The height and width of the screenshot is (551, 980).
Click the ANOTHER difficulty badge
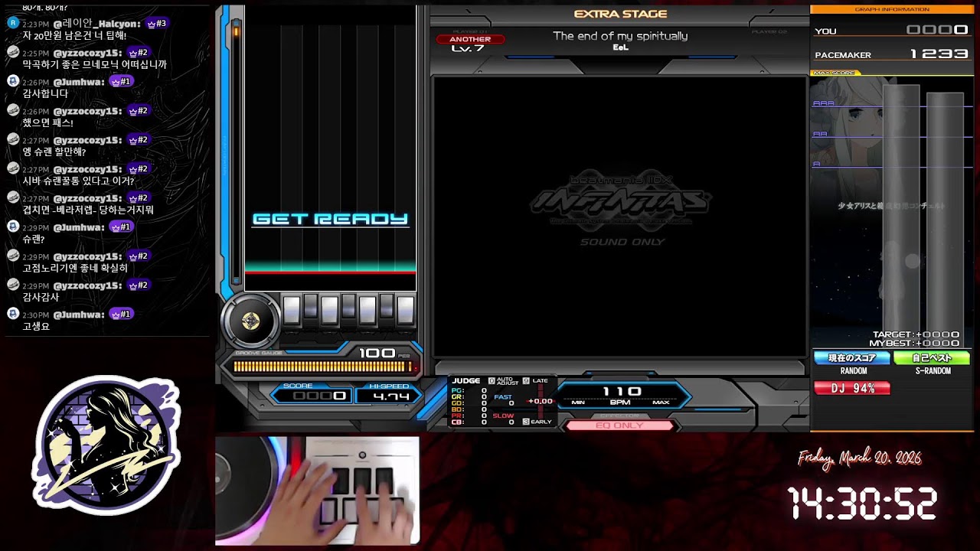click(x=470, y=39)
